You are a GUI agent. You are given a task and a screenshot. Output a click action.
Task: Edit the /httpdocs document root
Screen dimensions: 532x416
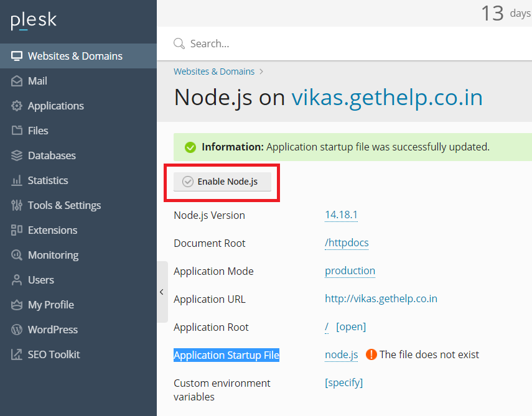(x=347, y=243)
